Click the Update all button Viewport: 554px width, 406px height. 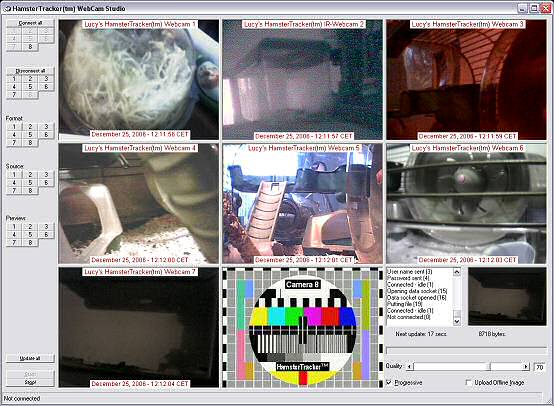pyautogui.click(x=30, y=358)
